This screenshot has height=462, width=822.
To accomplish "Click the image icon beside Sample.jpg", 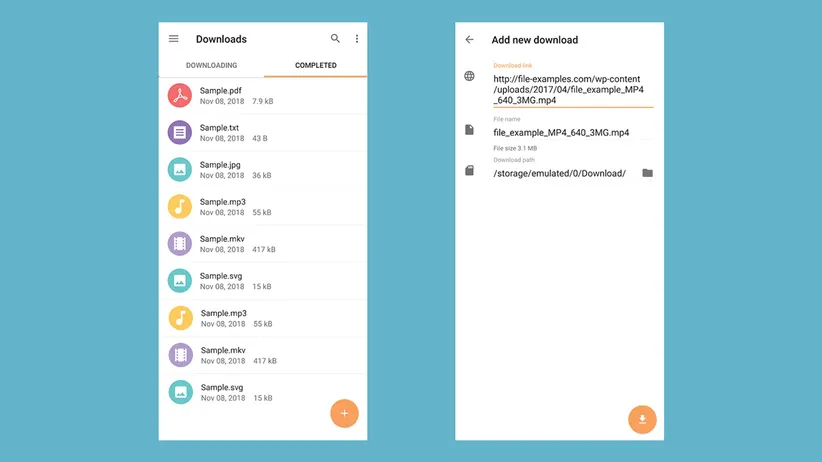I will pyautogui.click(x=180, y=170).
